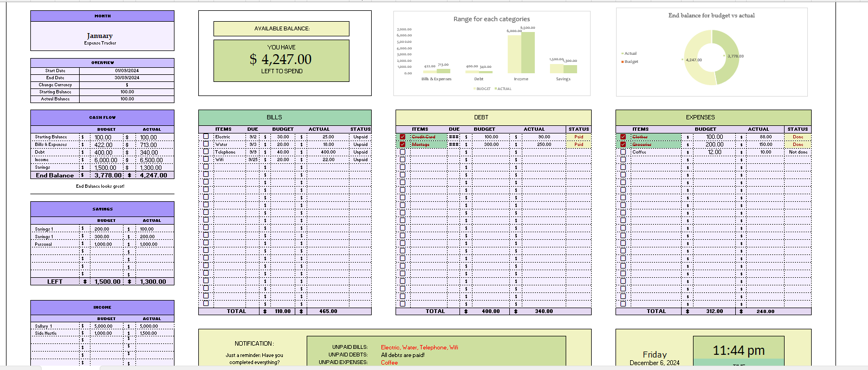Click the December 6, 2024 date text
The width and height of the screenshot is (868, 370).
pyautogui.click(x=655, y=363)
